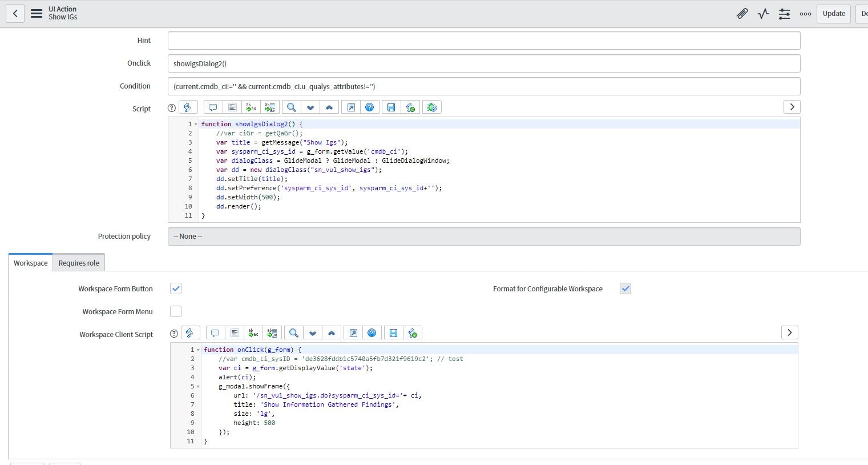Comment out selected script lines
This screenshot has height=465, width=868.
coord(212,107)
